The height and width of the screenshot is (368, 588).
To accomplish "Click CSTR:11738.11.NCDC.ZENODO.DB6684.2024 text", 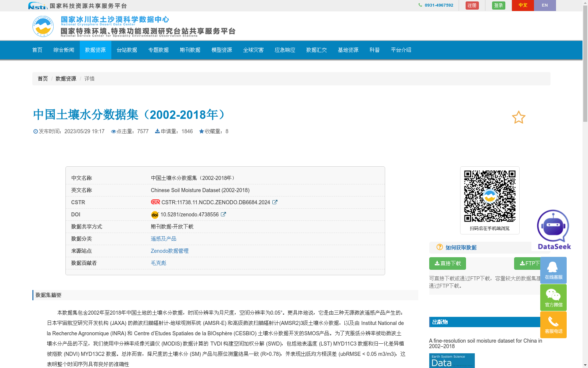I will pos(216,202).
